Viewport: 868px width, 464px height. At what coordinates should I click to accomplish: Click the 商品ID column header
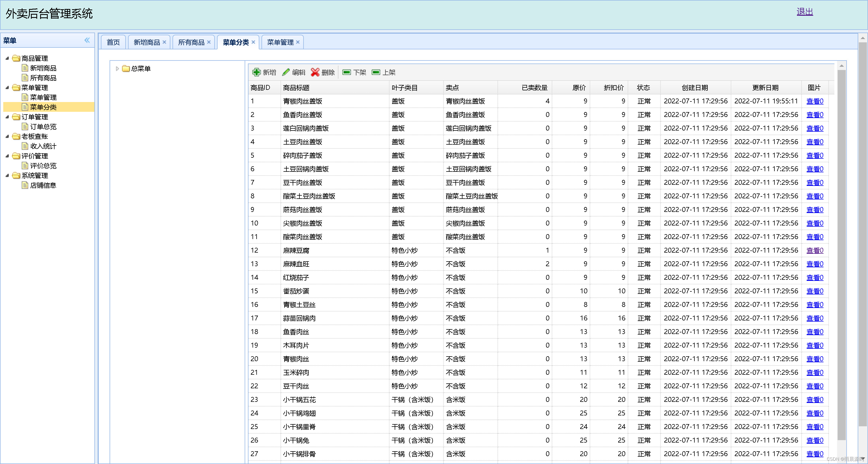coord(264,88)
